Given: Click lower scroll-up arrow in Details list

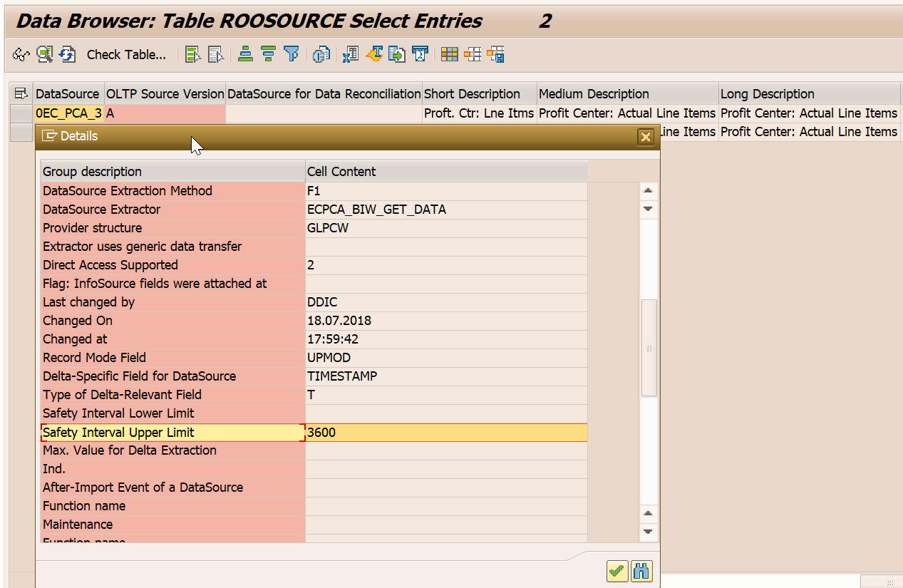Looking at the screenshot, I should coord(648,513).
